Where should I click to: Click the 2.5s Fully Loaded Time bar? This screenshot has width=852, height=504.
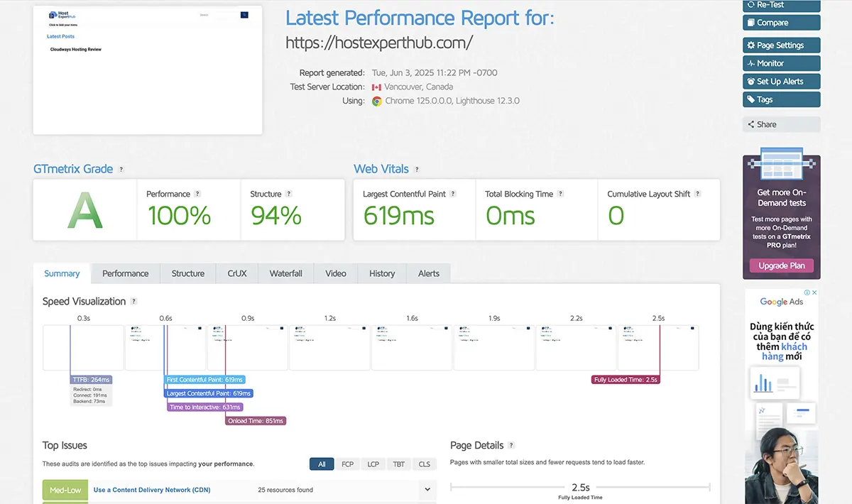tap(581, 488)
